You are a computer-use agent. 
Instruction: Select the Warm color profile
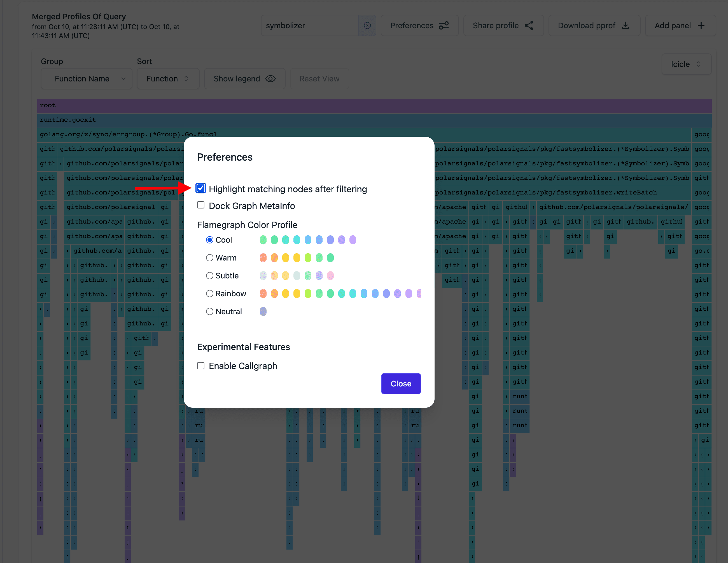coord(210,258)
